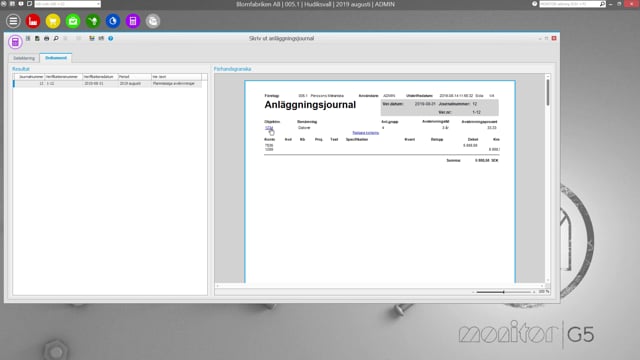Click the colored boxes icon in window toolbar

(x=92, y=38)
